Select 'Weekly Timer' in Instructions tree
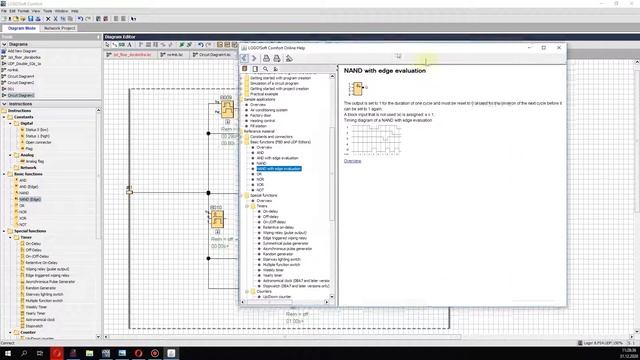The image size is (640, 360). coord(36,307)
